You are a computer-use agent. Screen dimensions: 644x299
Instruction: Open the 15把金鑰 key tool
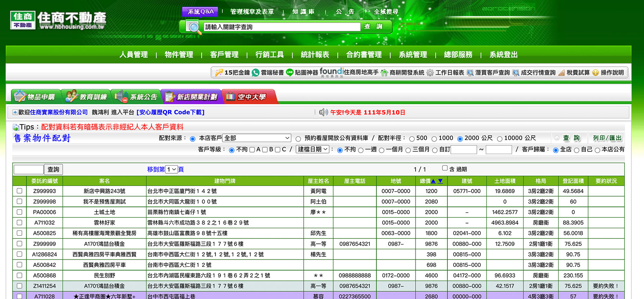(x=232, y=72)
